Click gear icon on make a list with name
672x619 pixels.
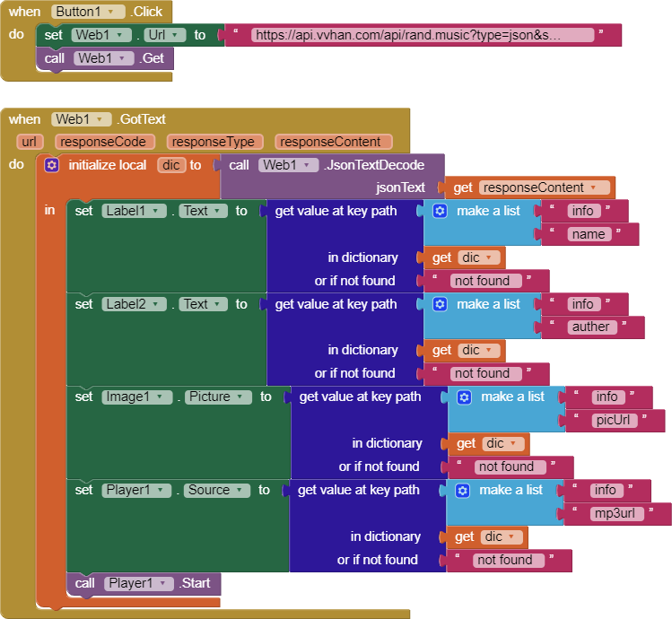pyautogui.click(x=440, y=211)
